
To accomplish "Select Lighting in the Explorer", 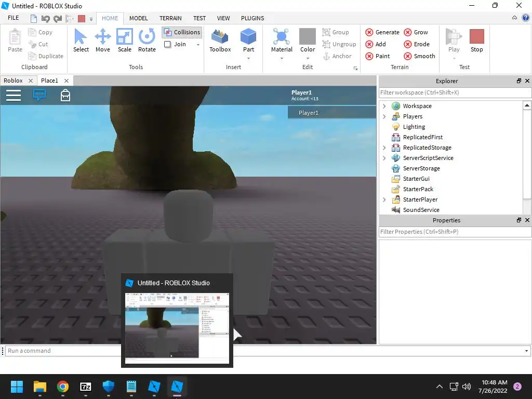I will pyautogui.click(x=414, y=127).
